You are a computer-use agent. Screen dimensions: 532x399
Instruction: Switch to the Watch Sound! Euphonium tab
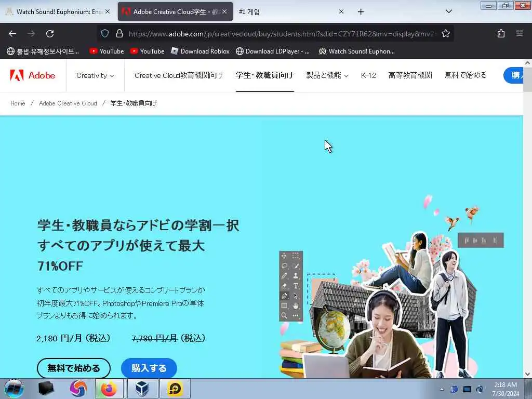click(x=58, y=12)
